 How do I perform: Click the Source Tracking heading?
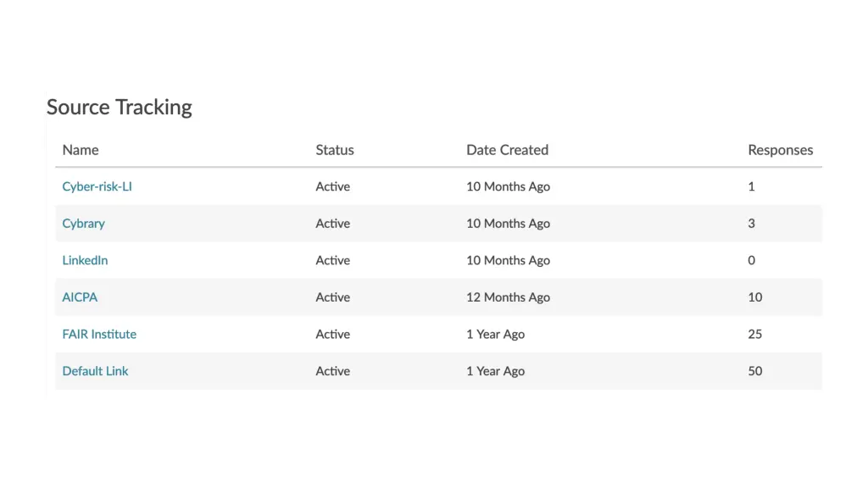point(120,108)
